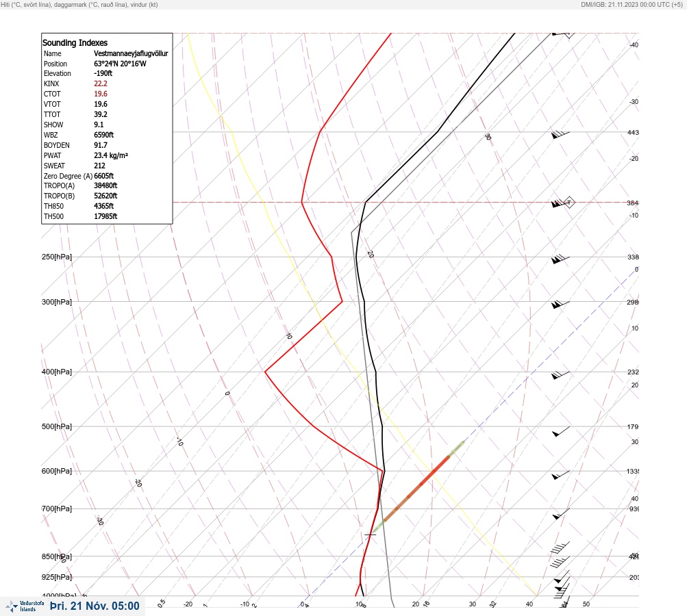The width and height of the screenshot is (687, 616).
Task: Select the TTOT value 39.2
Action: (x=101, y=114)
